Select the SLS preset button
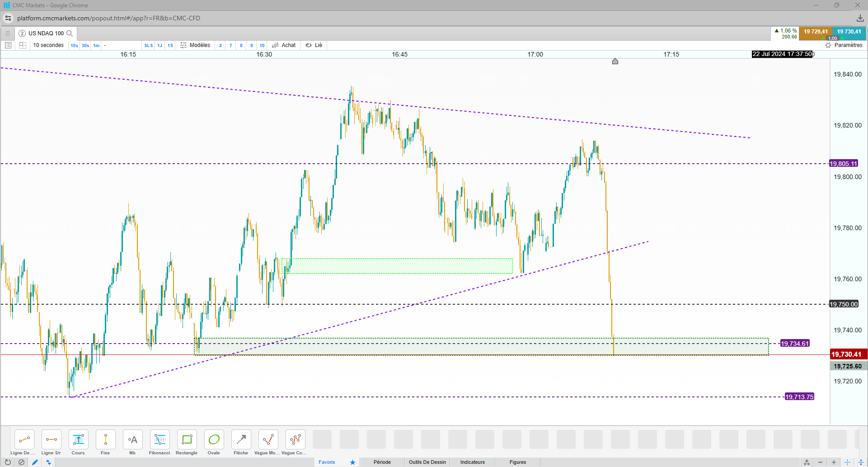This screenshot has height=467, width=868. pyautogui.click(x=149, y=45)
